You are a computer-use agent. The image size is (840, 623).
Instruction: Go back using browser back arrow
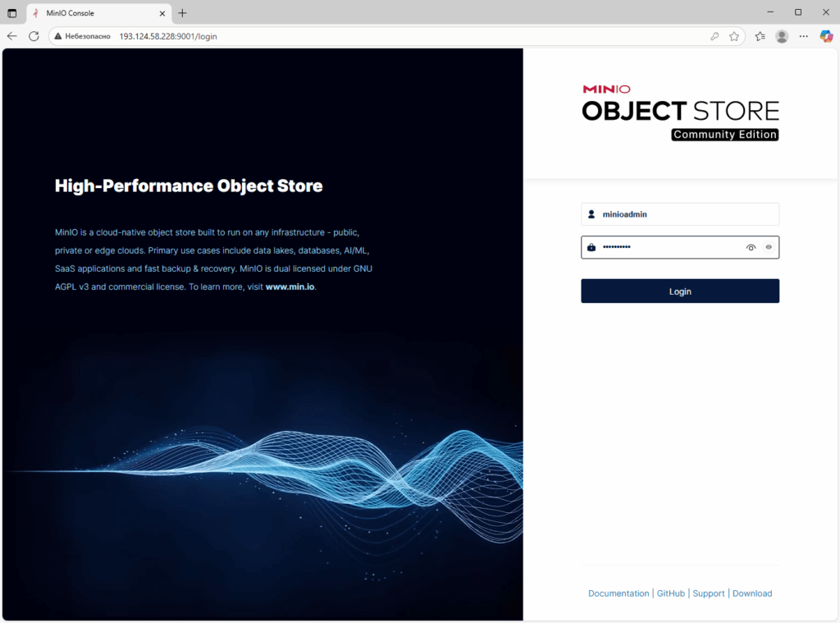[12, 36]
